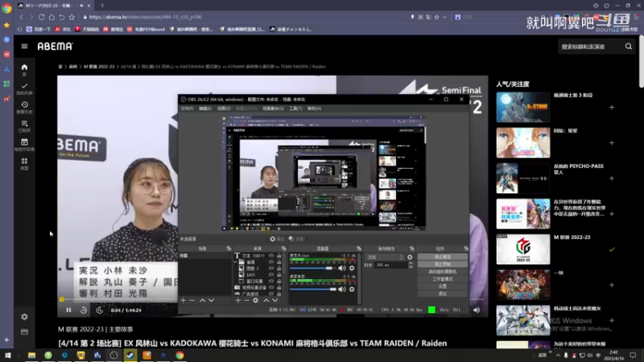Toggle lock on 文本 source
Viewport: 644px width, 362px height.
click(279, 256)
